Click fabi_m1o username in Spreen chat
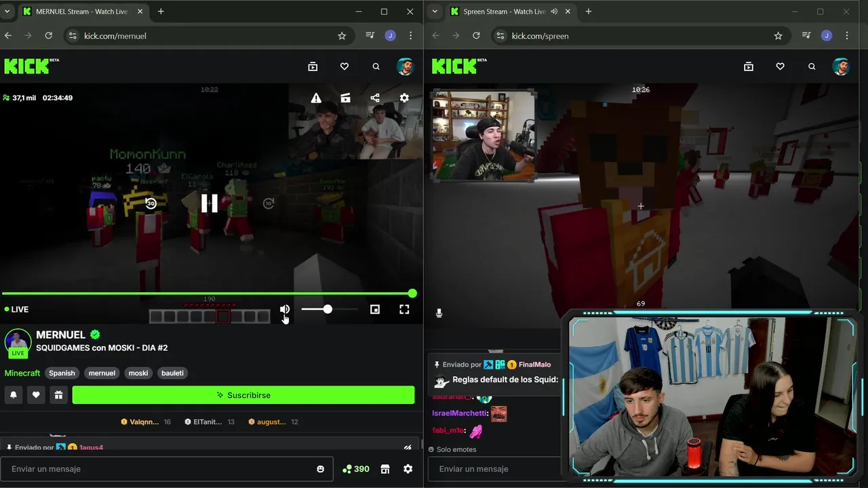 (x=448, y=430)
